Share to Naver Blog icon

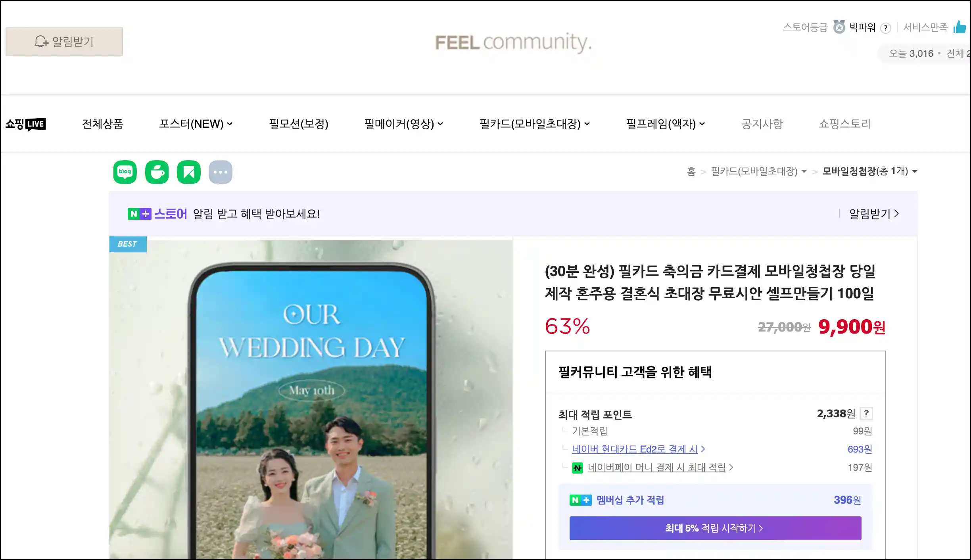[125, 172]
